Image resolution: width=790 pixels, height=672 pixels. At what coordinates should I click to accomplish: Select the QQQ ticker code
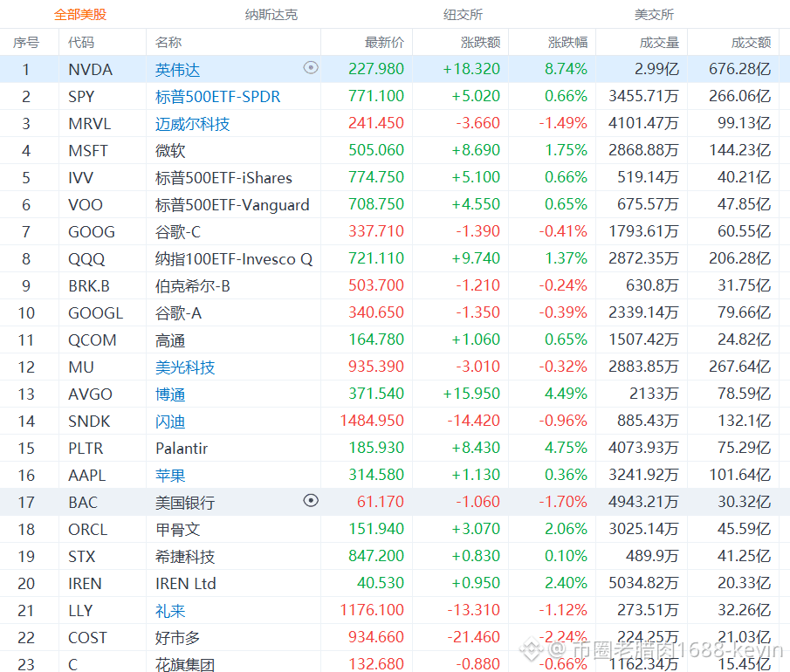pyautogui.click(x=86, y=259)
